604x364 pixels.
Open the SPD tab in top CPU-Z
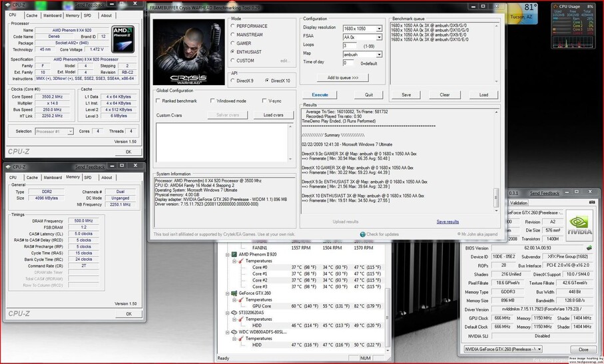click(x=87, y=15)
